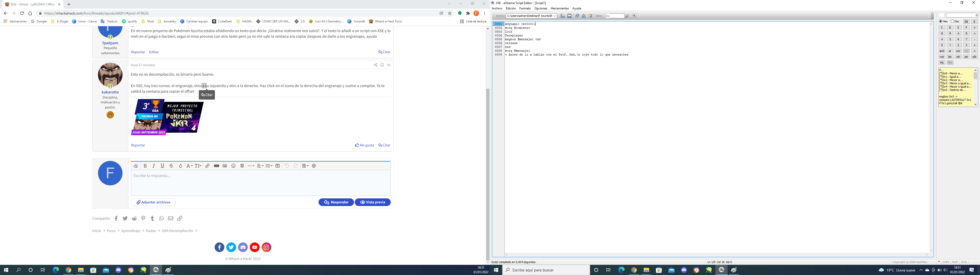Click the Responder button
The image size is (980, 275).
click(336, 202)
